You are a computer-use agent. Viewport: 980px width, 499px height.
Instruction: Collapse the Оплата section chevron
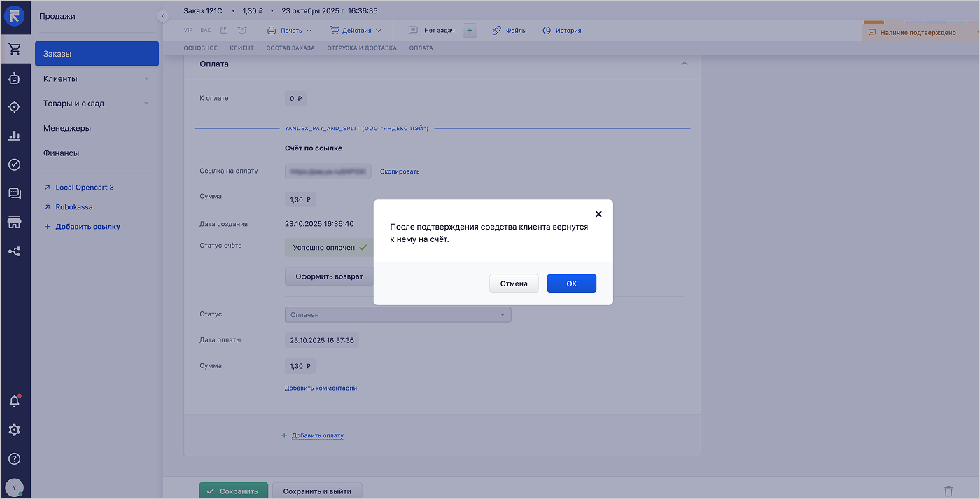(685, 64)
